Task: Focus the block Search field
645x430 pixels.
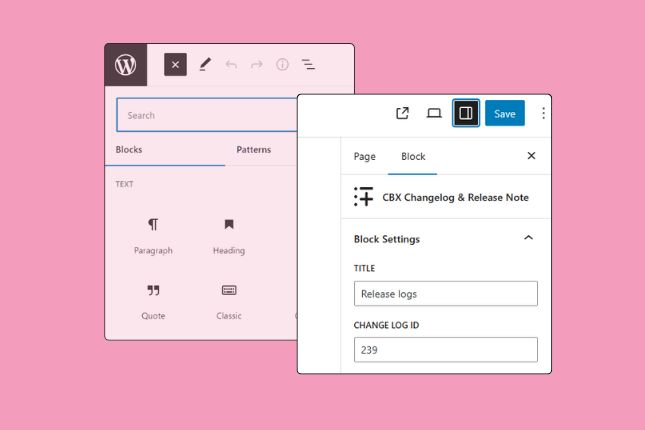Action: pyautogui.click(x=207, y=115)
